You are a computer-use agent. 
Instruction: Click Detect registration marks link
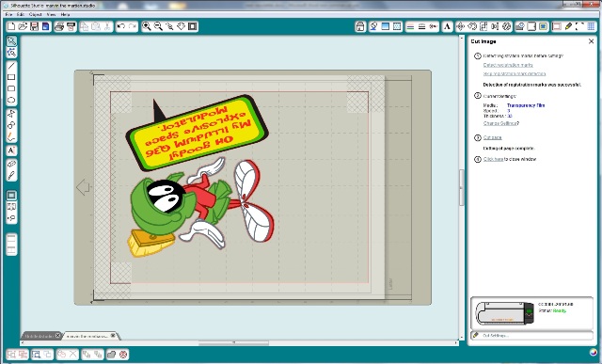508,65
